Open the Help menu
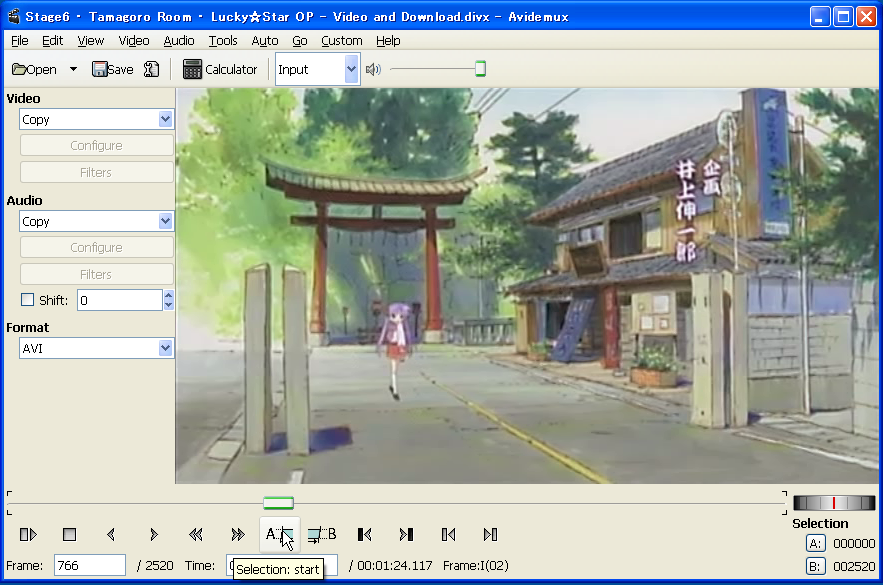The height and width of the screenshot is (585, 883). click(388, 41)
